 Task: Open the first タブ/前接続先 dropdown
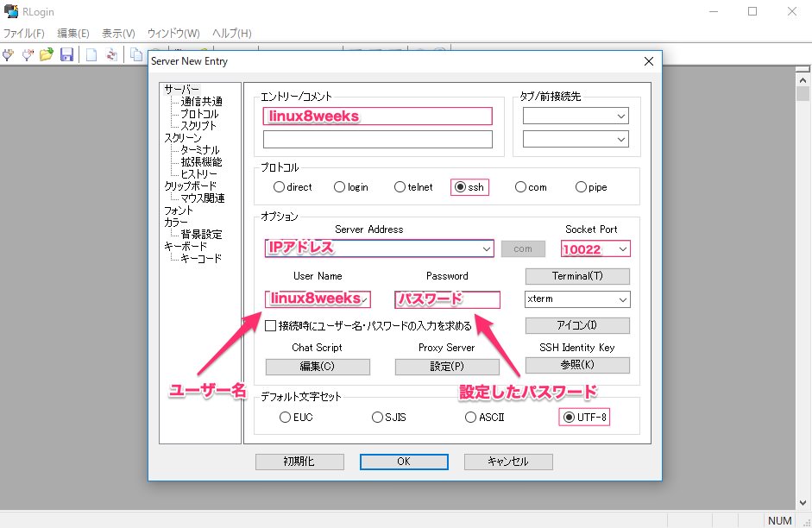[x=621, y=116]
